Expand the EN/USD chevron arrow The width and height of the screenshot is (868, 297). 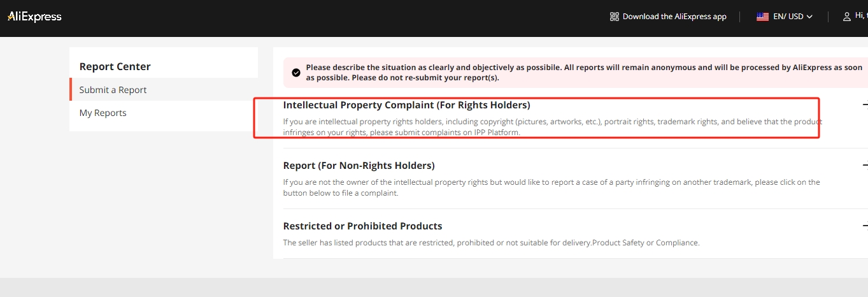809,17
